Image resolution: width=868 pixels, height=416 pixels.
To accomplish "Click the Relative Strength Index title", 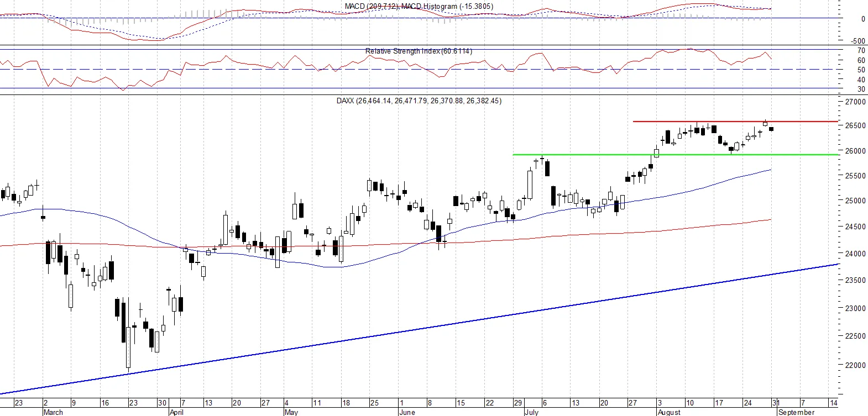I will (x=419, y=51).
